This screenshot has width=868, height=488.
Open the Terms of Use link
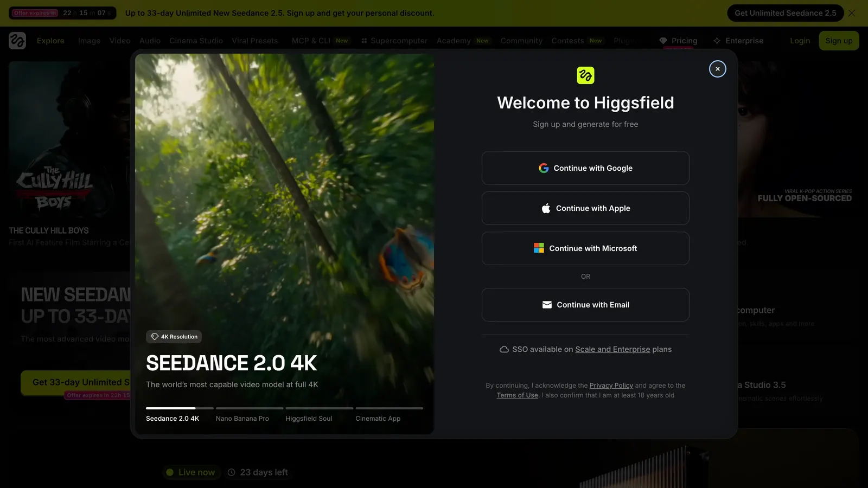(x=518, y=395)
